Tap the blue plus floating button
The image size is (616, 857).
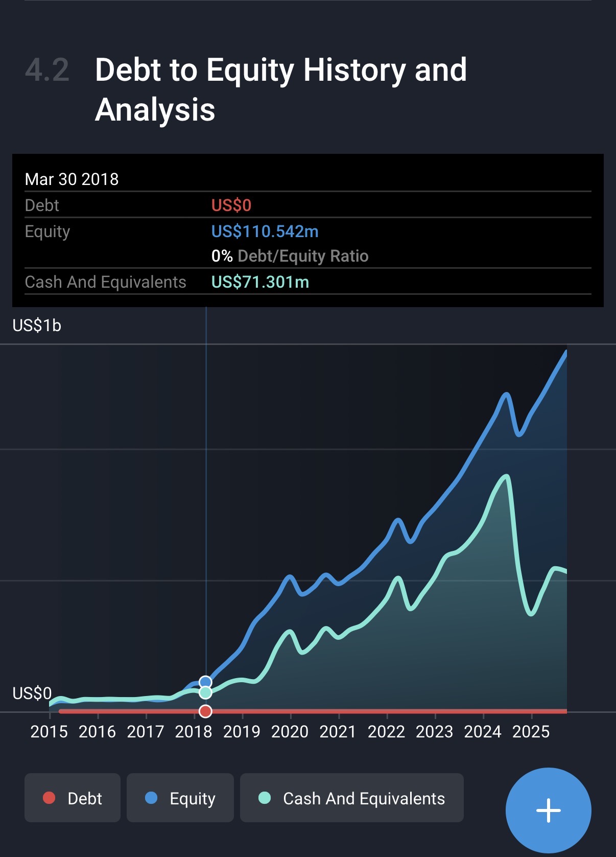[x=548, y=810]
